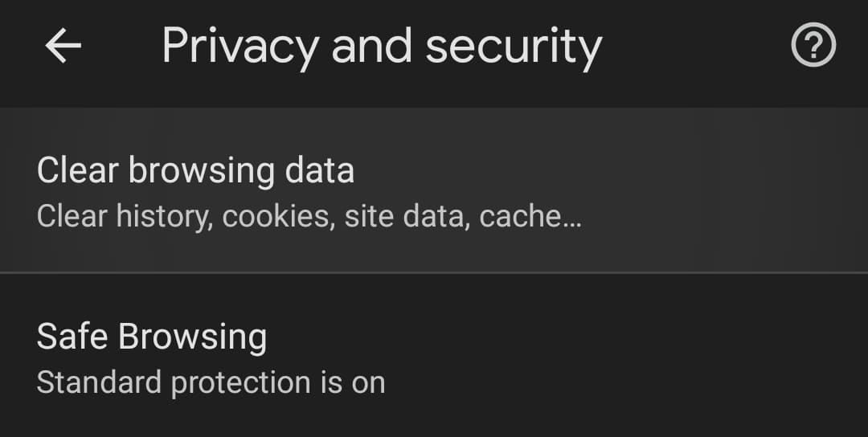868x437 pixels.
Task: Click the 'Privacy and security' page title
Action: pyautogui.click(x=381, y=47)
